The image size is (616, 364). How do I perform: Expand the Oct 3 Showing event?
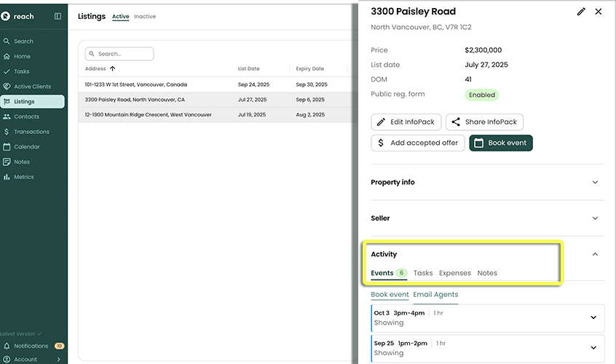[593, 317]
